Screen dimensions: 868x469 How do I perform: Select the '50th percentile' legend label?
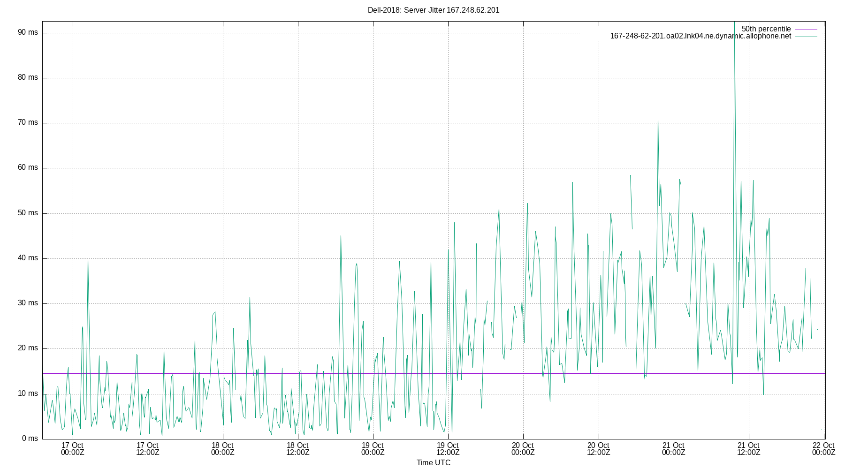pyautogui.click(x=766, y=29)
